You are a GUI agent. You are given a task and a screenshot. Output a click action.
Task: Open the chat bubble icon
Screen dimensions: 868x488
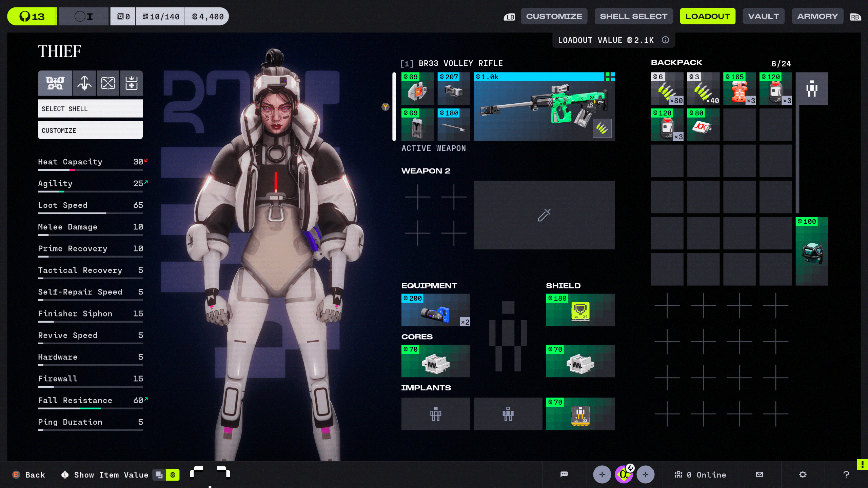[564, 474]
